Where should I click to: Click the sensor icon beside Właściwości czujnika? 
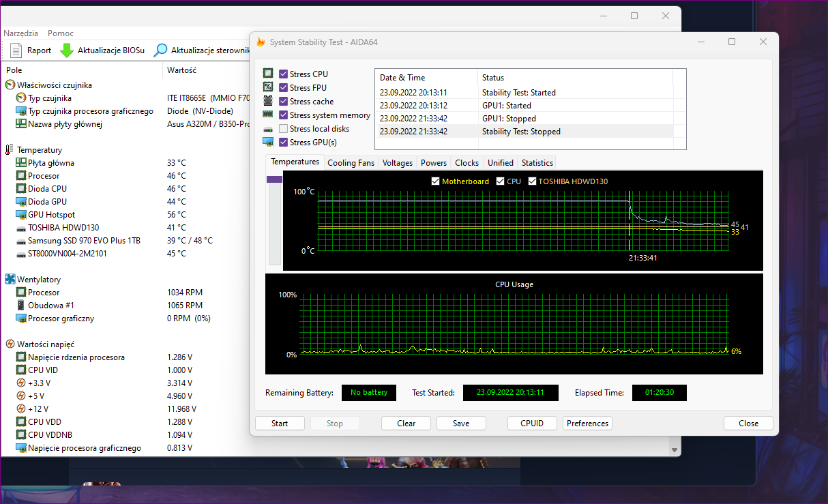point(10,85)
